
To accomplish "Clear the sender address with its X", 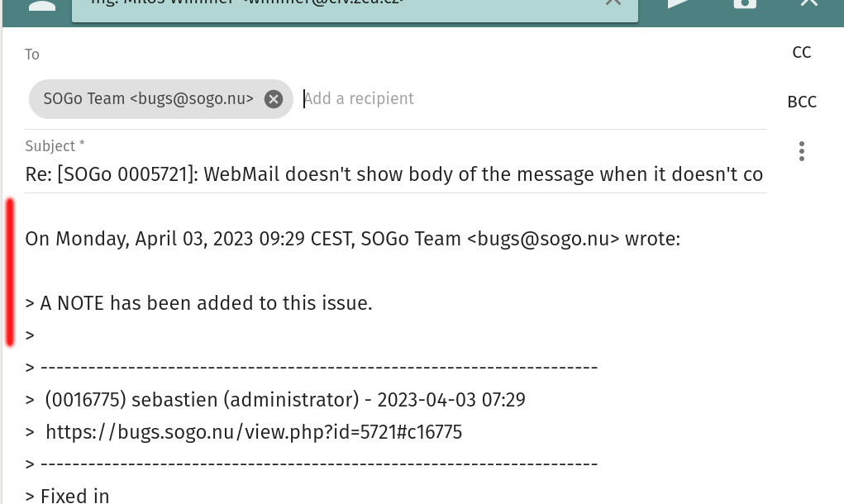I will point(613,3).
